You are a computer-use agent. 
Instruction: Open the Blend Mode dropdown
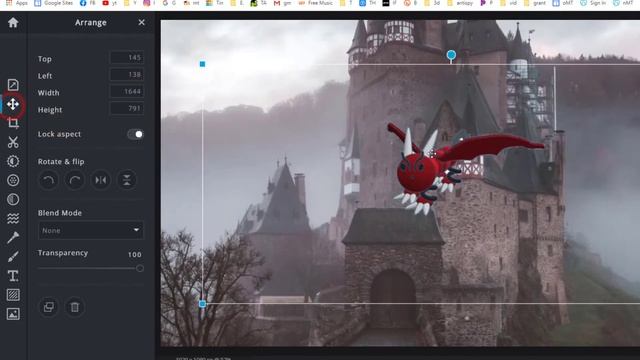[x=91, y=231]
